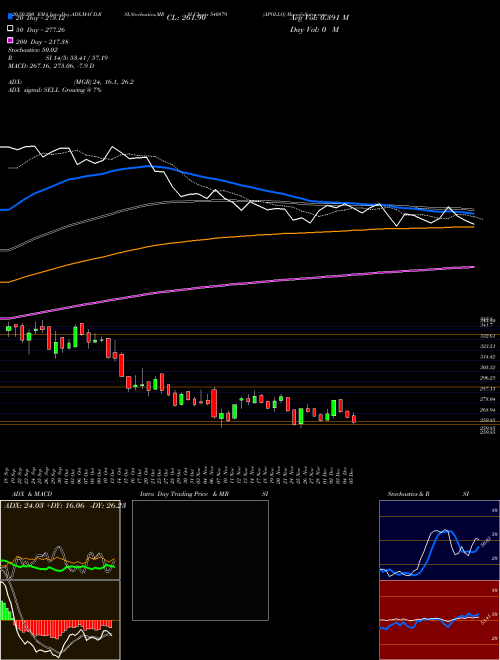500x660 pixels.
Task: Click 'ADX: 24.03 +DY: 16.06 -DY: 26.23' readout
Action: coord(65,506)
